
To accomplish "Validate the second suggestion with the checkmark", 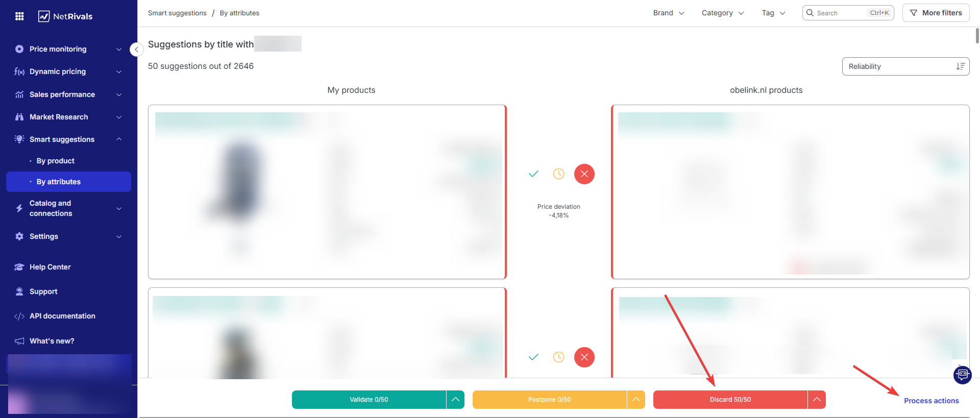I will [533, 357].
